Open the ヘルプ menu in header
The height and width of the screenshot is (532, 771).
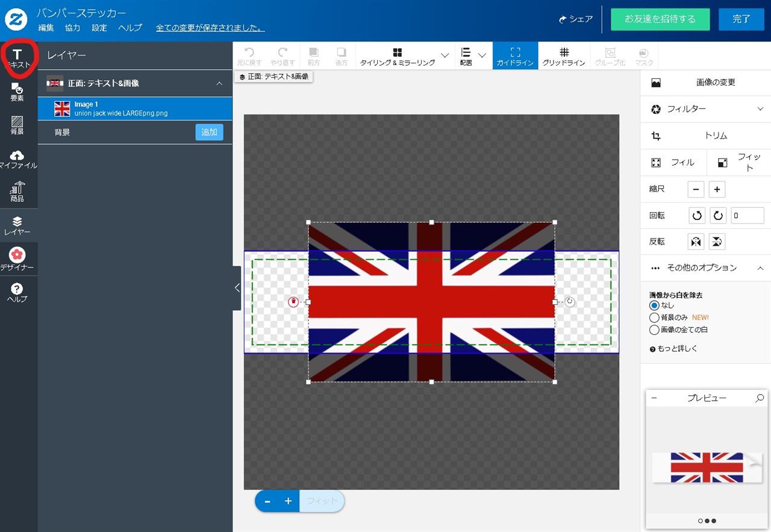pyautogui.click(x=130, y=28)
